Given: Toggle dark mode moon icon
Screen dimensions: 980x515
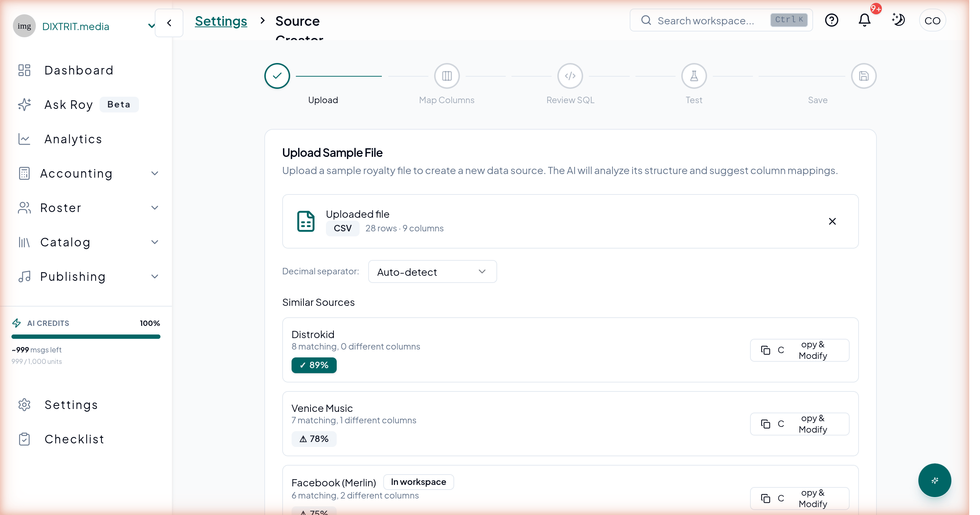Looking at the screenshot, I should [x=899, y=20].
